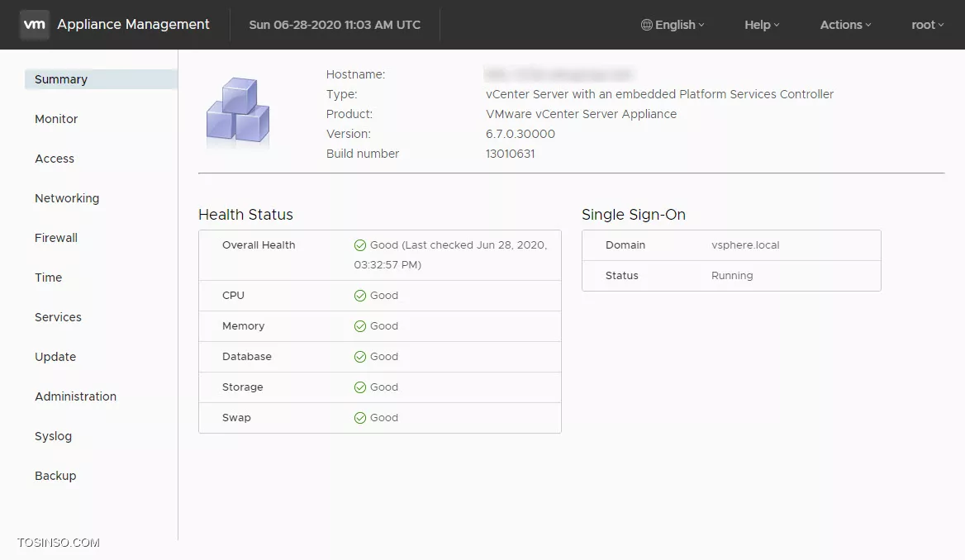Click the Swap row label

coord(236,418)
